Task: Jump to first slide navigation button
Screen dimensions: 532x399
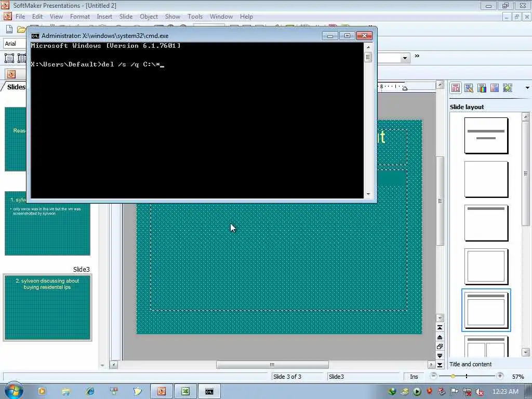Action: 440,328
